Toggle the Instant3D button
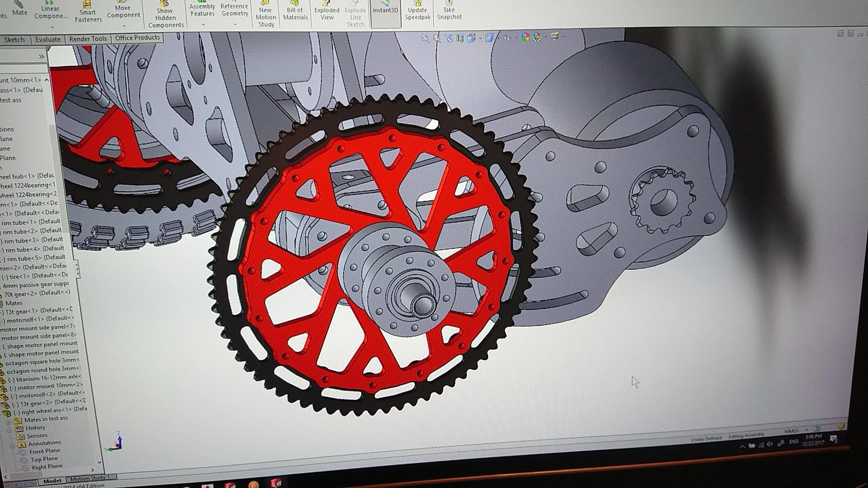868x488 pixels. pyautogui.click(x=385, y=10)
